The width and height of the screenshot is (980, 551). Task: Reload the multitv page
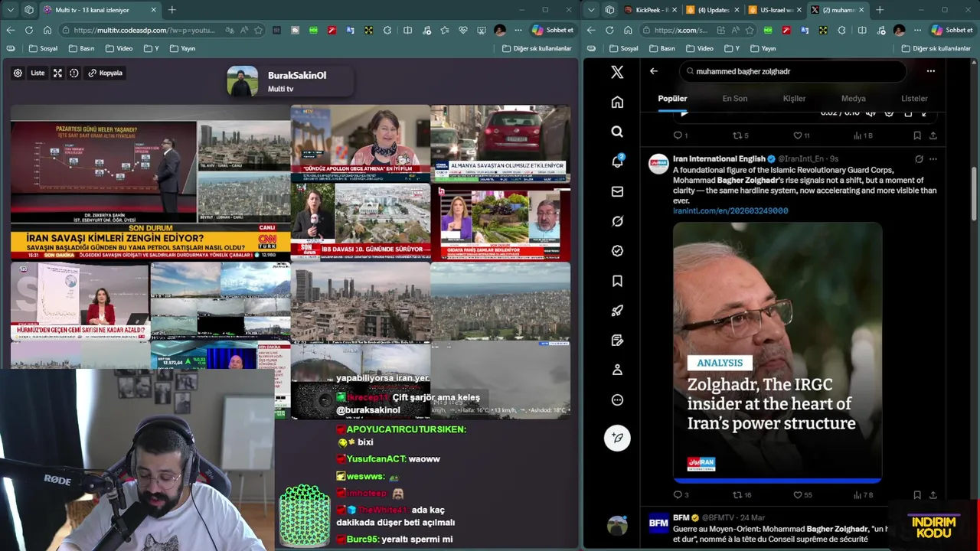click(x=29, y=30)
